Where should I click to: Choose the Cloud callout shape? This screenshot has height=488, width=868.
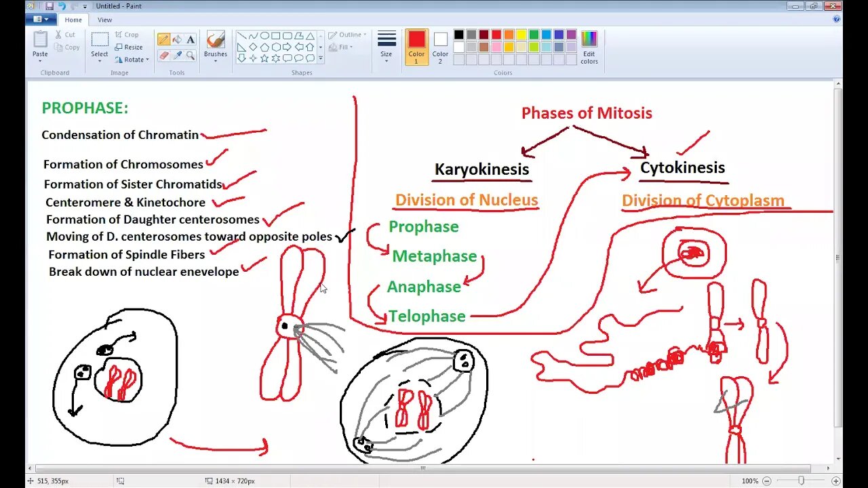pos(310,58)
